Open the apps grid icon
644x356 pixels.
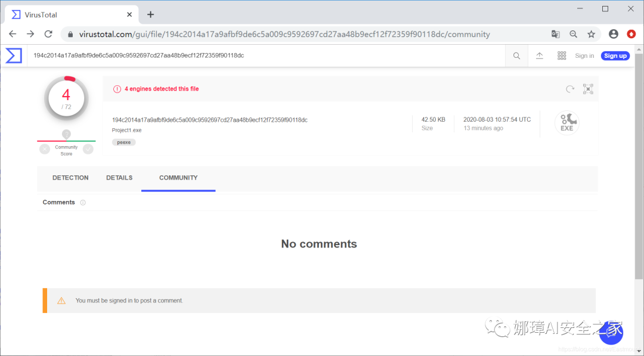point(562,56)
